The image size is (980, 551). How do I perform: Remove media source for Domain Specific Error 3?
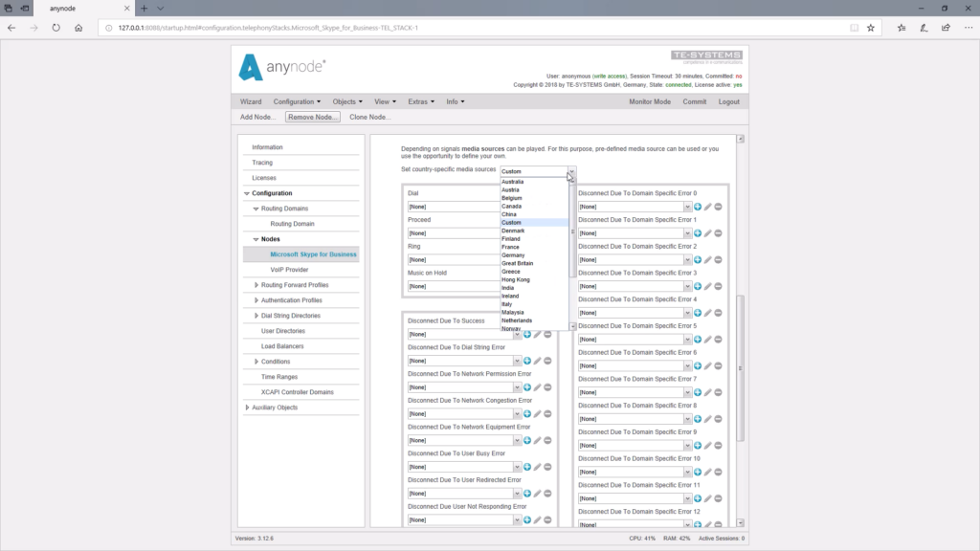tap(718, 286)
